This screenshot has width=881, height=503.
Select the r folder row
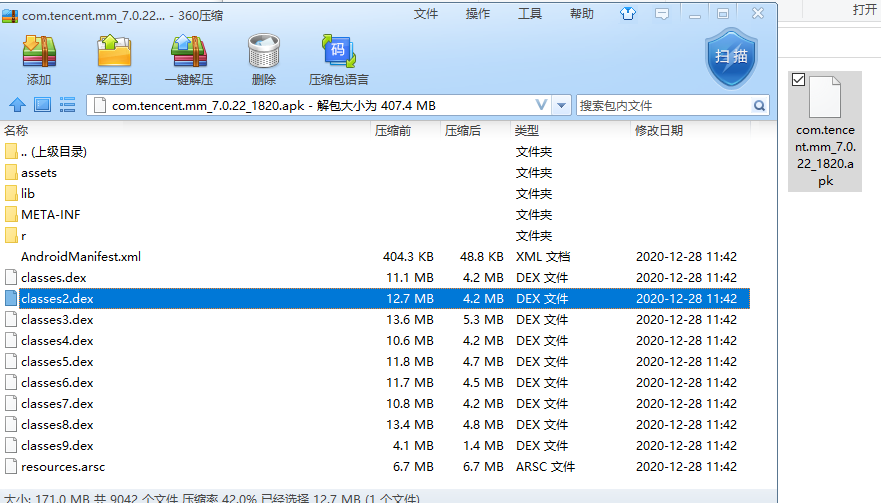[375, 235]
